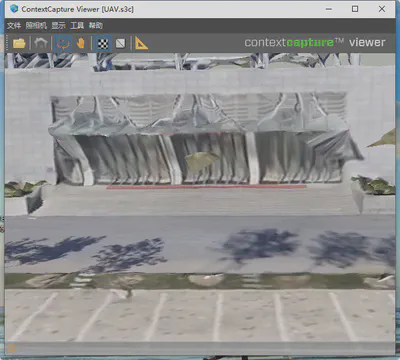The width and height of the screenshot is (400, 360).
Task: Open the 显示 (Display) menu
Action: pyautogui.click(x=59, y=25)
